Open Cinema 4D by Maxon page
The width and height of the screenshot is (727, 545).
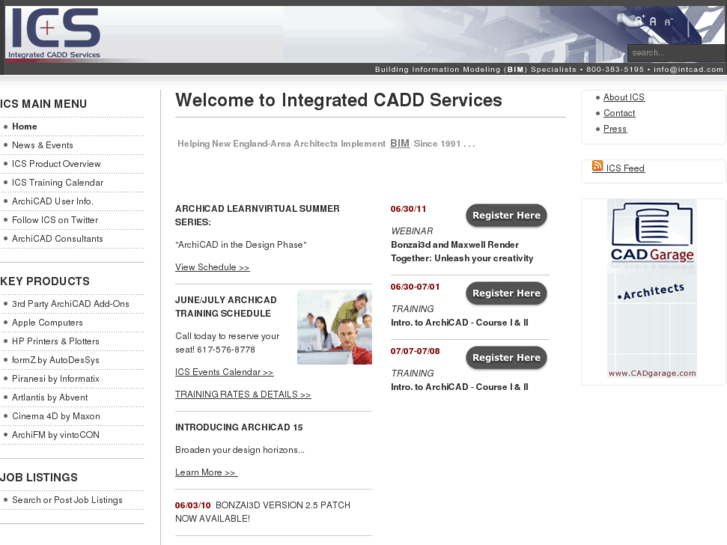pyautogui.click(x=56, y=416)
